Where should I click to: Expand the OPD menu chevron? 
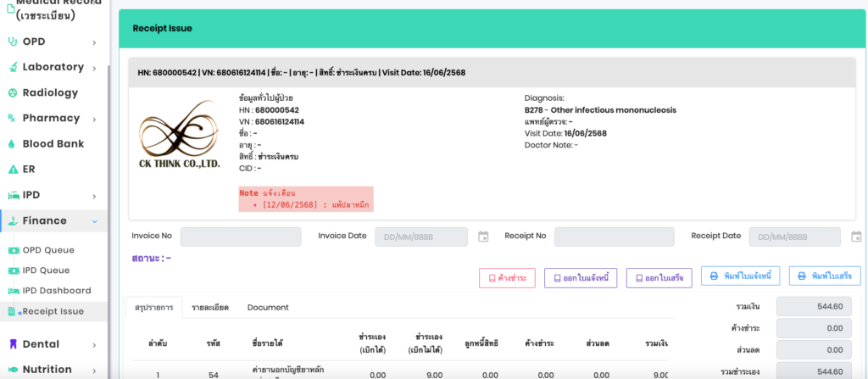click(95, 42)
